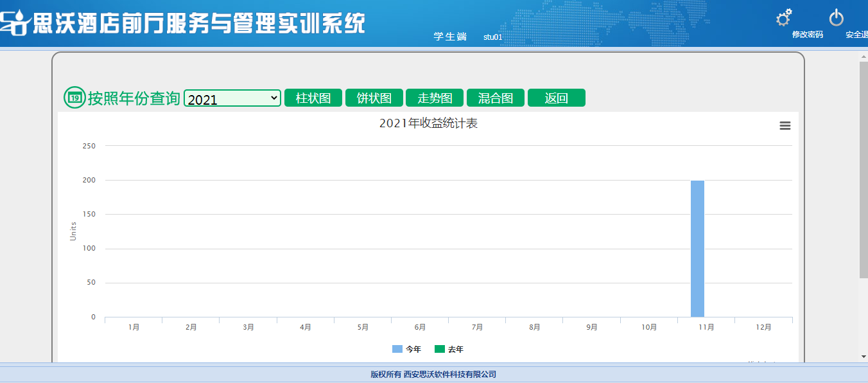Display the 混合图 mixed chart

[x=496, y=98]
